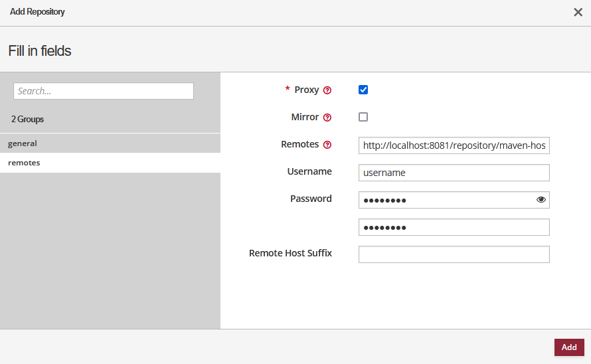Enable the Mirror checkbox

click(x=363, y=117)
